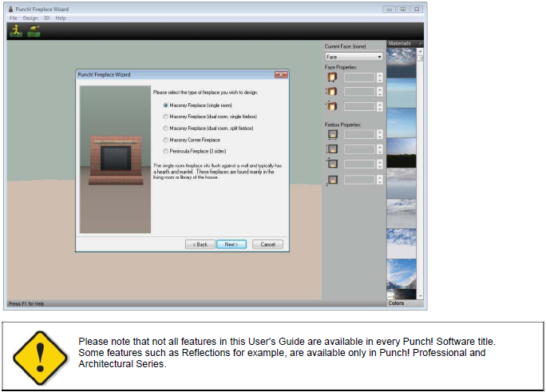Click the Materials panel header tab
This screenshot has width=546, height=392.
click(399, 44)
